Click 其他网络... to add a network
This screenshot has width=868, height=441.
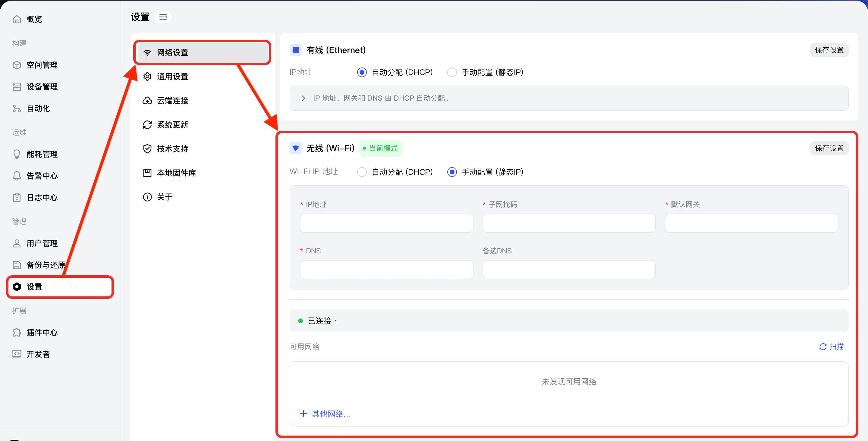325,414
